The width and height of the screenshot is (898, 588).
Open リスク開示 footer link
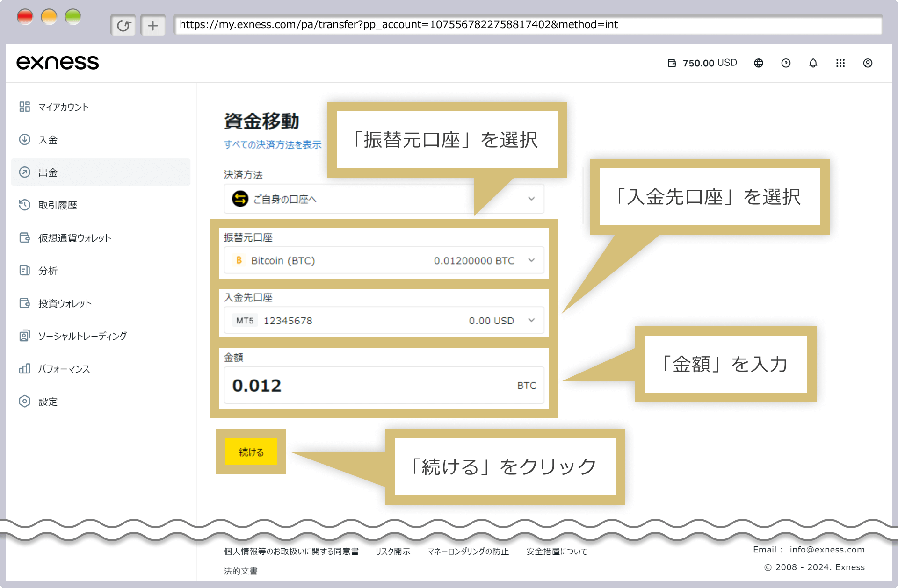pos(393,551)
